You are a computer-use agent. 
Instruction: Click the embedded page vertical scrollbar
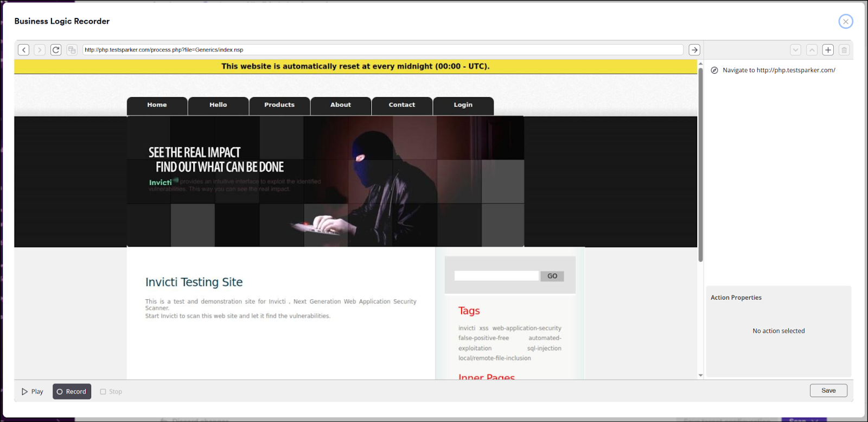click(700, 163)
